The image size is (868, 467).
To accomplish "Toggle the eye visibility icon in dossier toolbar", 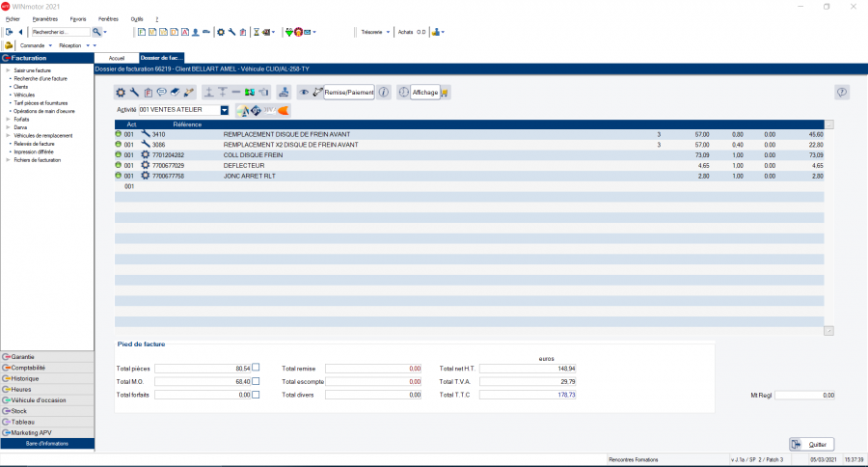I will coord(304,93).
